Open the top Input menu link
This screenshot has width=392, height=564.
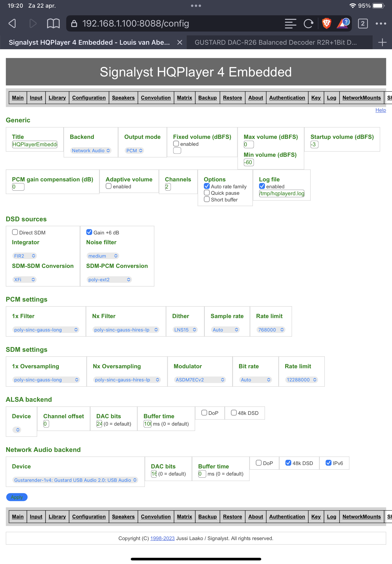pos(36,98)
